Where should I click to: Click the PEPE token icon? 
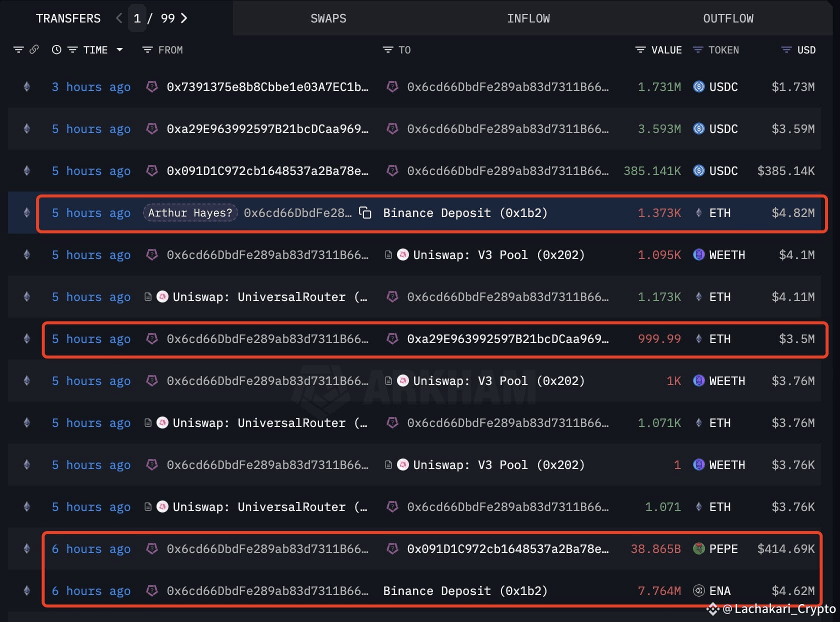pyautogui.click(x=699, y=549)
